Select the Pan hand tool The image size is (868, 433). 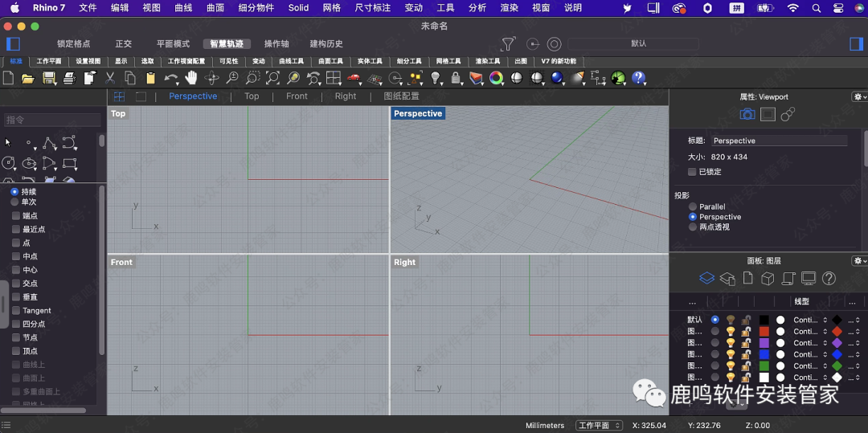coord(191,78)
